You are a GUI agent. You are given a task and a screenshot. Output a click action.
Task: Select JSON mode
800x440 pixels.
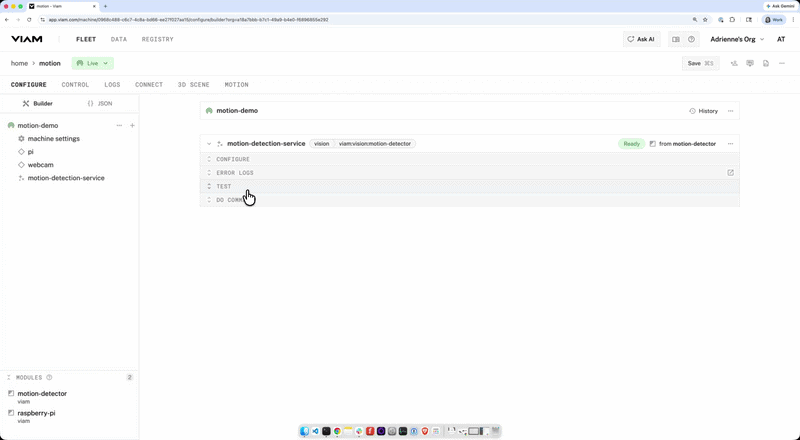point(100,104)
